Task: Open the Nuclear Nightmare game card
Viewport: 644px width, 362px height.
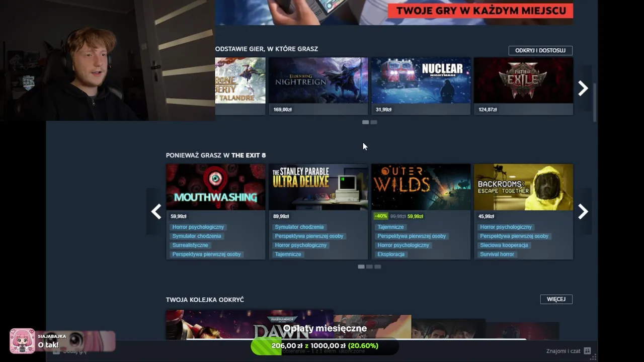Action: [421, 86]
